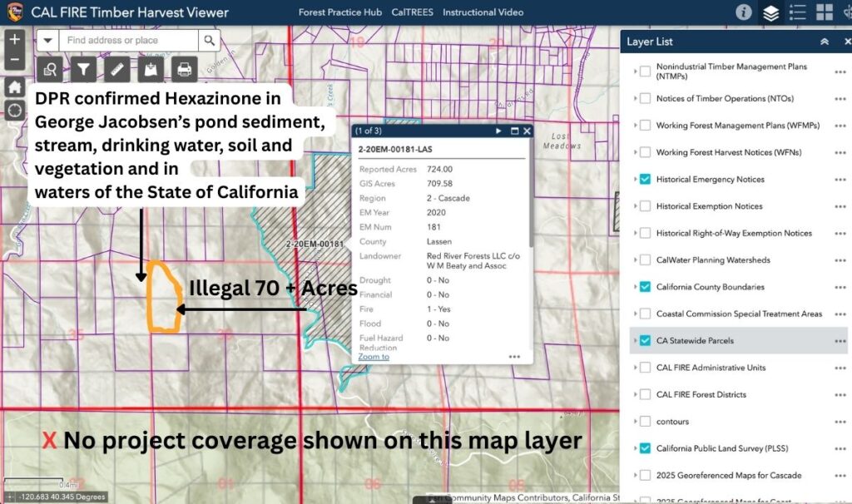Open popup more actions ellipsis

point(514,357)
